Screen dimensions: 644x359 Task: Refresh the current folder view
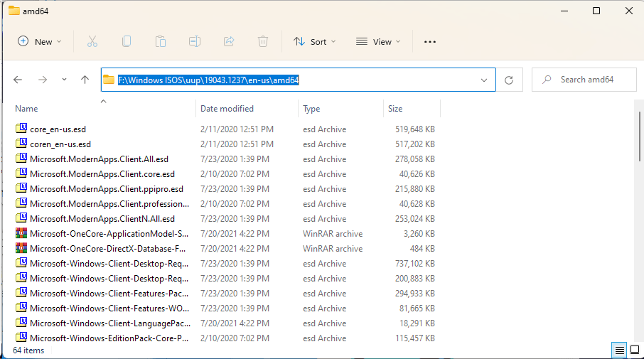tap(508, 80)
